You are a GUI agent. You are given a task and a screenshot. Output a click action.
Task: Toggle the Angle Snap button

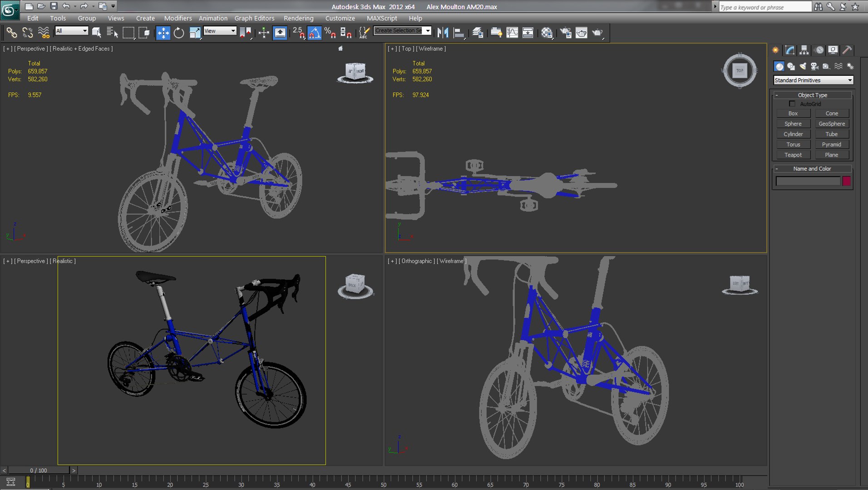[x=314, y=33]
